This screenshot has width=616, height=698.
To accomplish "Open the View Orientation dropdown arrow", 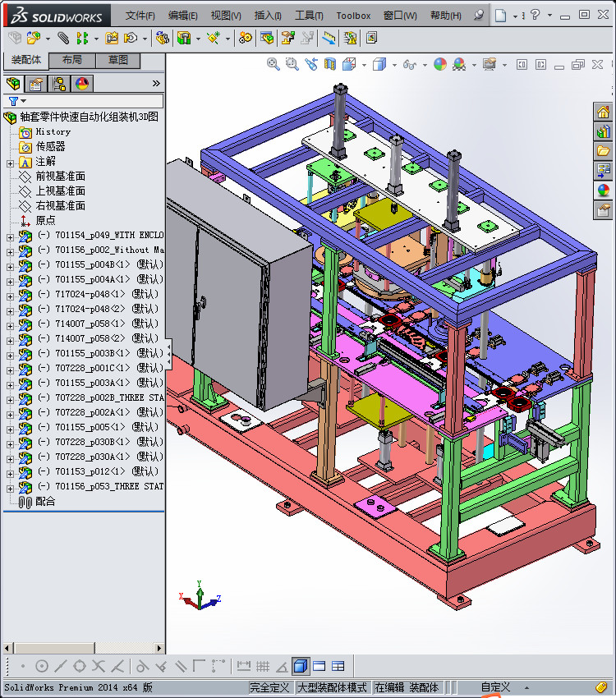I will 364,65.
